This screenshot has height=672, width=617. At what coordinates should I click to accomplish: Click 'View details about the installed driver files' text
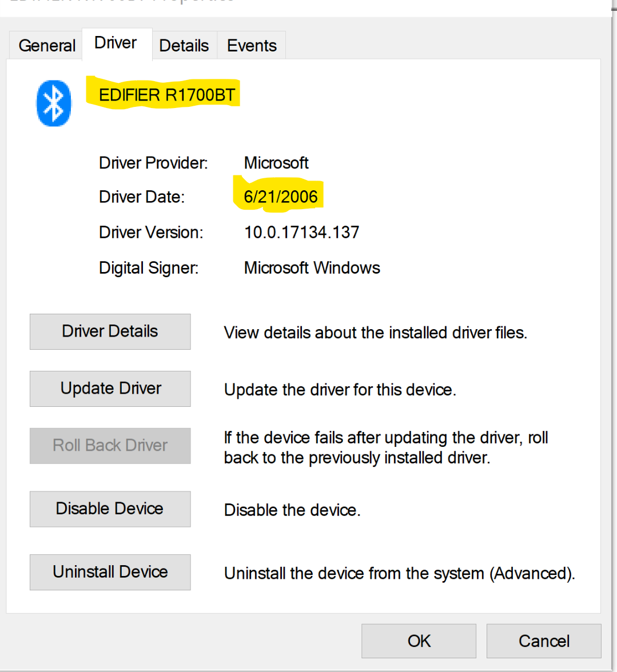(376, 333)
